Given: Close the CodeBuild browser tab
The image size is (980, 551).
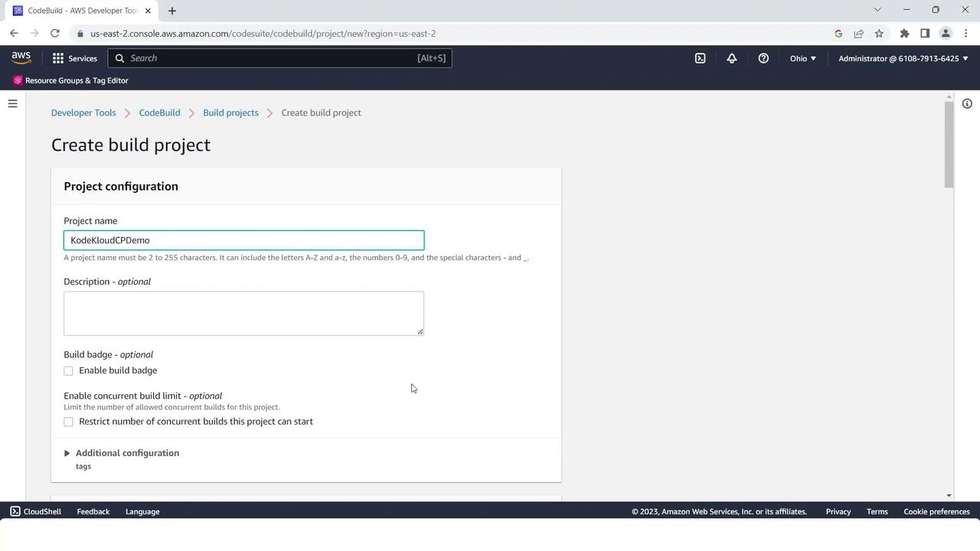Looking at the screenshot, I should (x=148, y=11).
